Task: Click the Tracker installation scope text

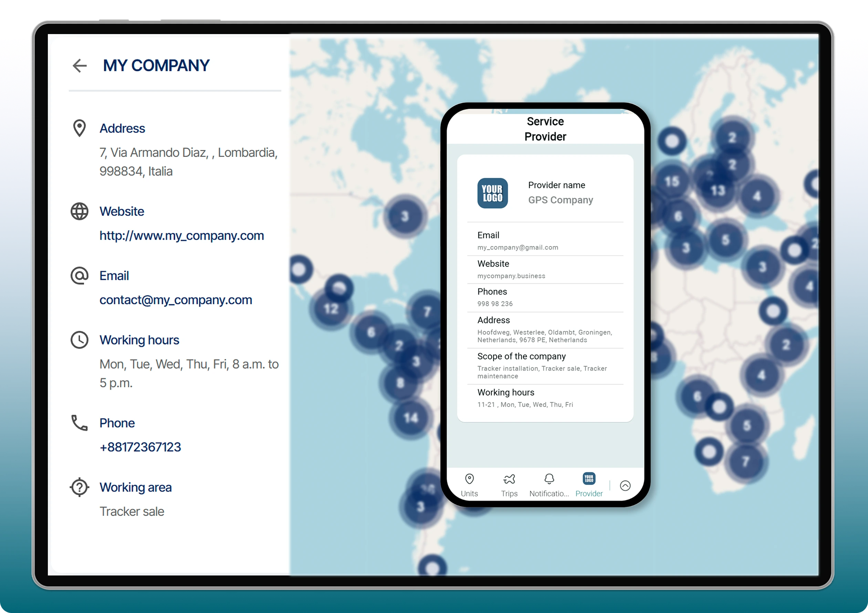Action: [x=542, y=372]
